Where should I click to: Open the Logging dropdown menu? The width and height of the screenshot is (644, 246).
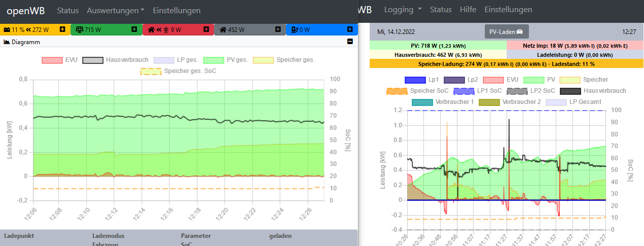point(403,10)
